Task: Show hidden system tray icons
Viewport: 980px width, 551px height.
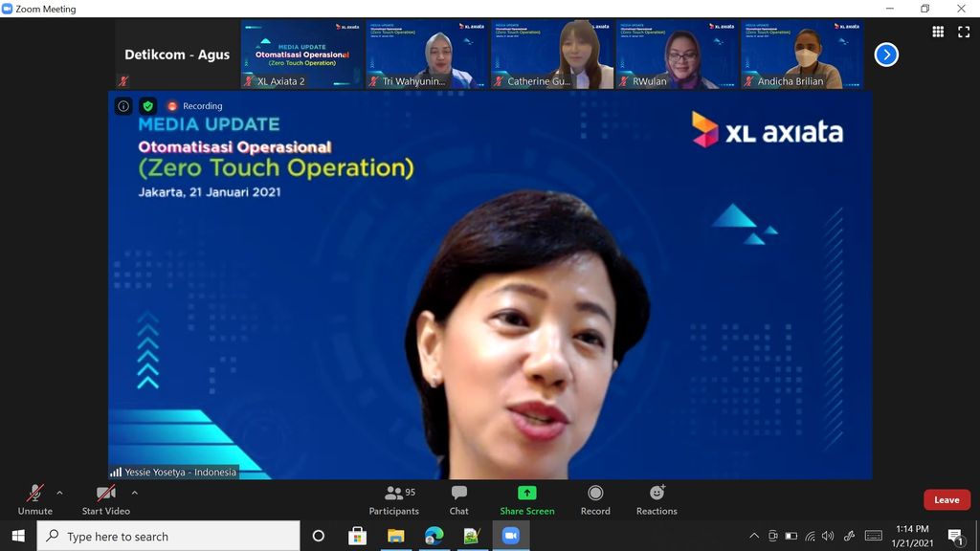Action: pos(754,536)
